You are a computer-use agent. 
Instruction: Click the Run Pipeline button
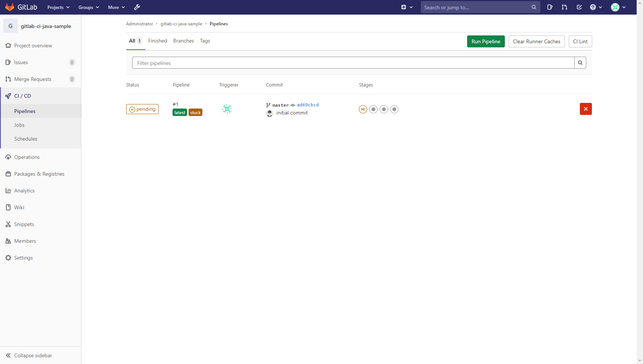(486, 41)
